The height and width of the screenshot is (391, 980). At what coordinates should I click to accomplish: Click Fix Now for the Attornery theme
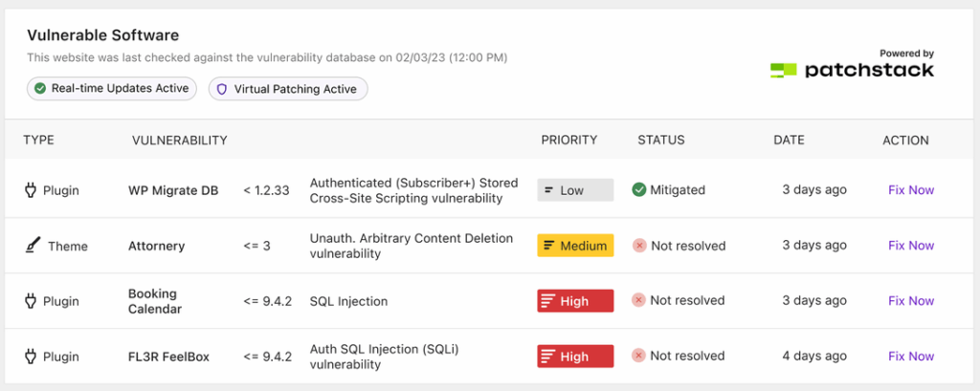pos(910,246)
